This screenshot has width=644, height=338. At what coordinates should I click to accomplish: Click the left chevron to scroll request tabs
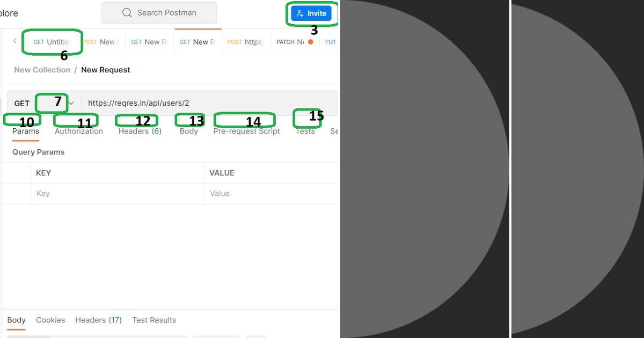13,41
